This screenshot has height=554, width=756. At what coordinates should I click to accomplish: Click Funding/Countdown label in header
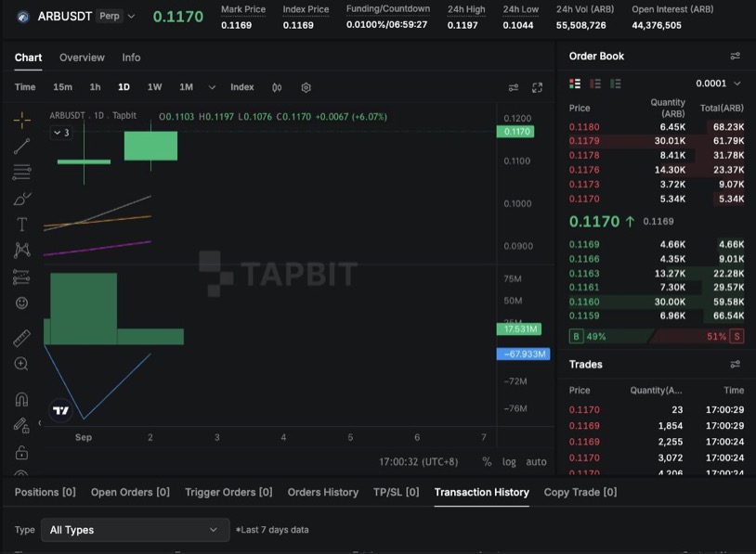click(388, 8)
